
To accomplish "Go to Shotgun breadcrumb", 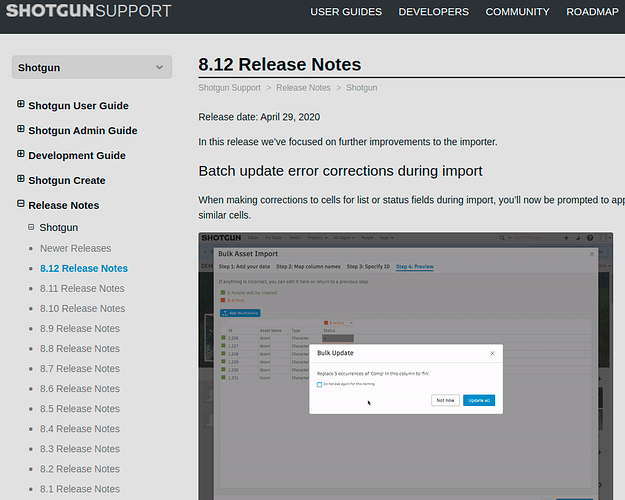I will (362, 88).
